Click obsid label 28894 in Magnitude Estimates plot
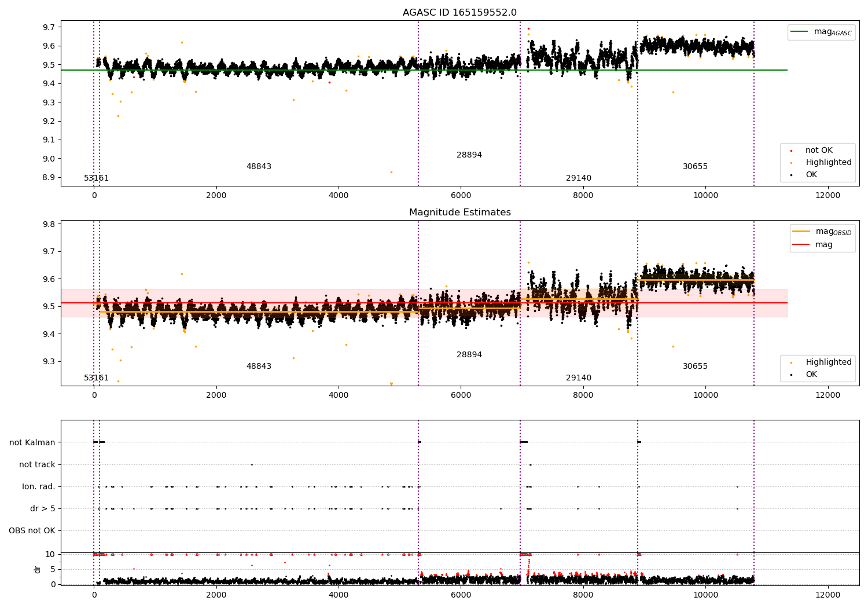Screen dimensions: 868x608 click(x=469, y=355)
